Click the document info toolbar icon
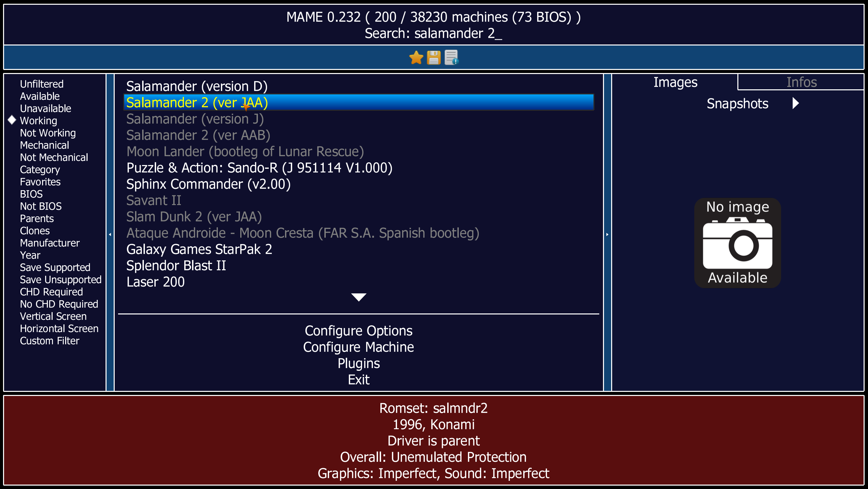868x489 pixels. point(452,57)
